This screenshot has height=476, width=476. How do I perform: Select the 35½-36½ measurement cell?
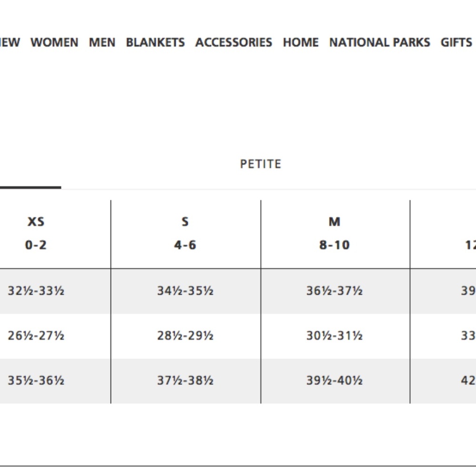tap(36, 381)
